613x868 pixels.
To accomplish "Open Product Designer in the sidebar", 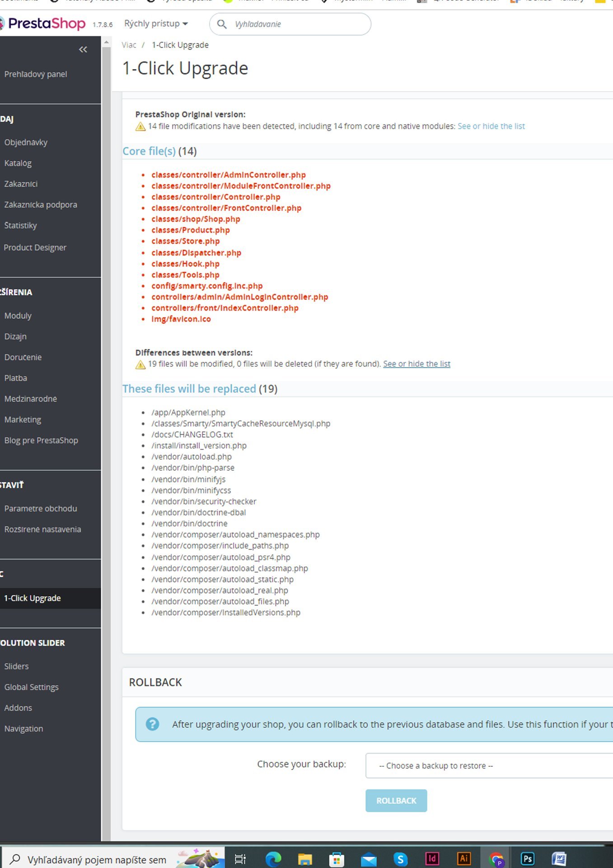I will coord(35,248).
